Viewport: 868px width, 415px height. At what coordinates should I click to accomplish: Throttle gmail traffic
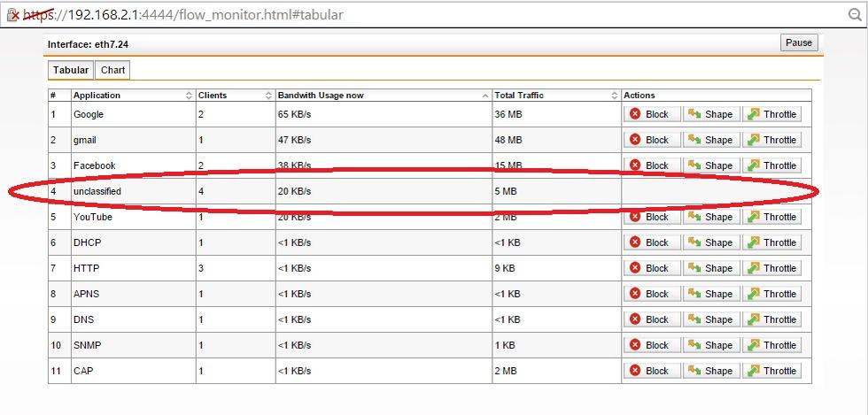(x=771, y=140)
